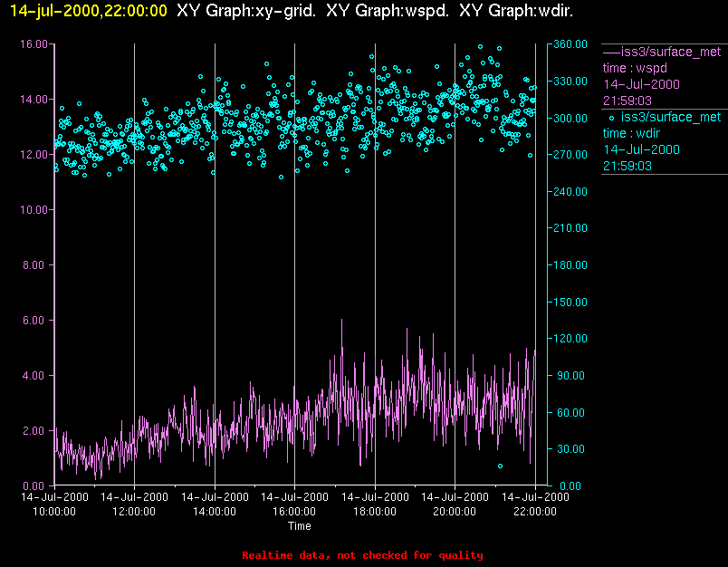Viewport: 728px width, 567px height.
Task: Click the 330.00 label on the wind direction axis
Action: 570,82
